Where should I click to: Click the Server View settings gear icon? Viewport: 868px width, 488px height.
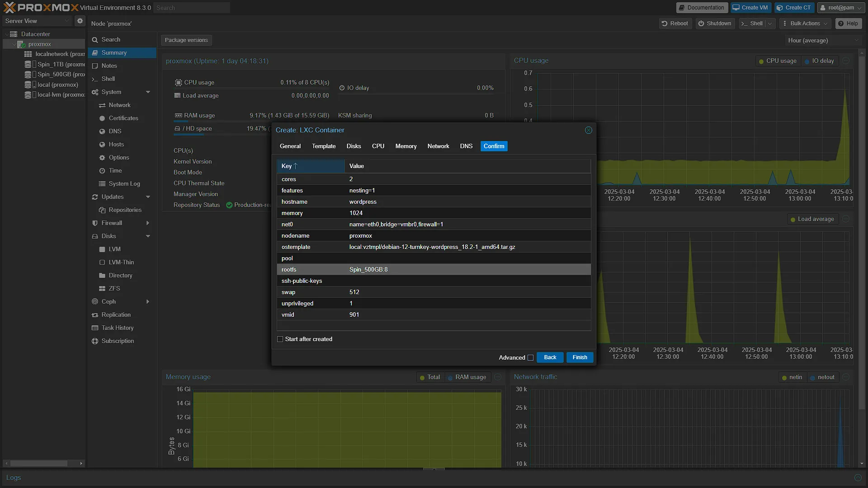tap(80, 21)
